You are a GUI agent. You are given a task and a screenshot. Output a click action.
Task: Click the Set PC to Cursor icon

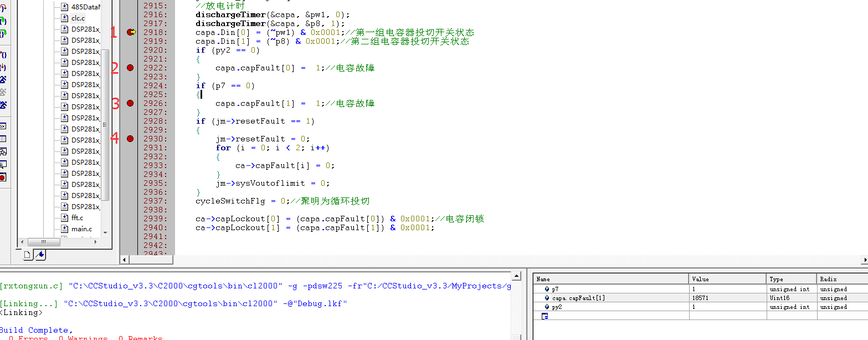pos(3,67)
